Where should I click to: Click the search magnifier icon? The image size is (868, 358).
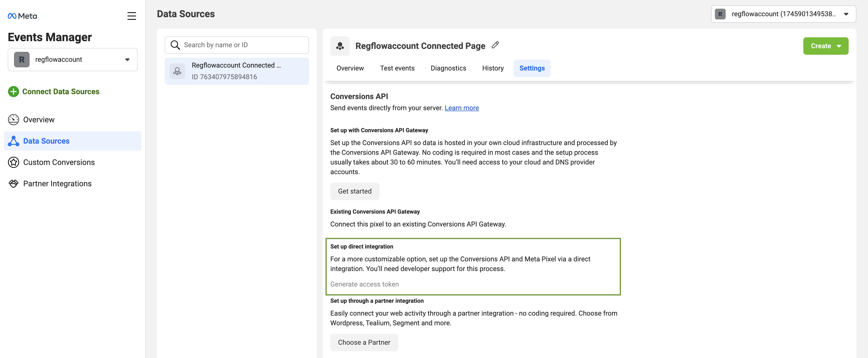click(175, 45)
